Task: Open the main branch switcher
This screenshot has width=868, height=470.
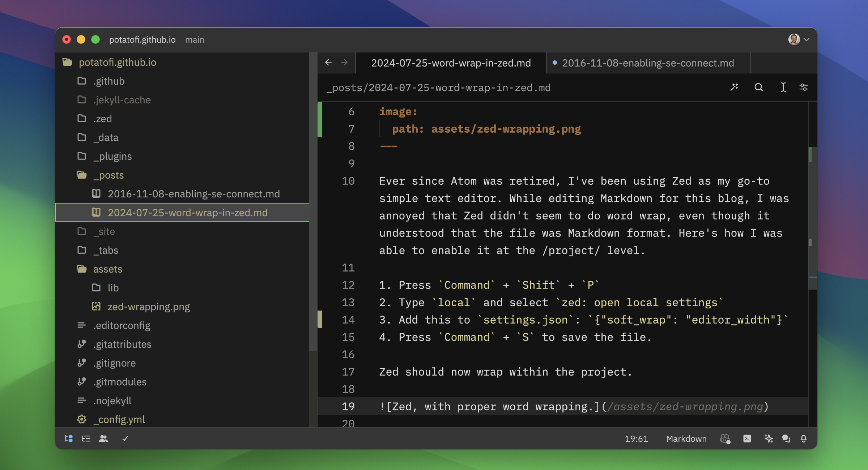Action: tap(195, 39)
